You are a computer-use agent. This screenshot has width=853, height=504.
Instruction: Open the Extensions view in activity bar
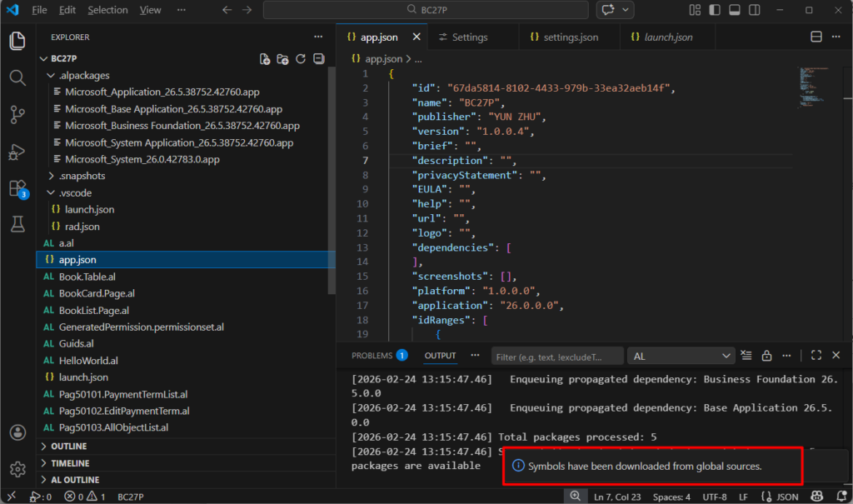click(x=17, y=188)
